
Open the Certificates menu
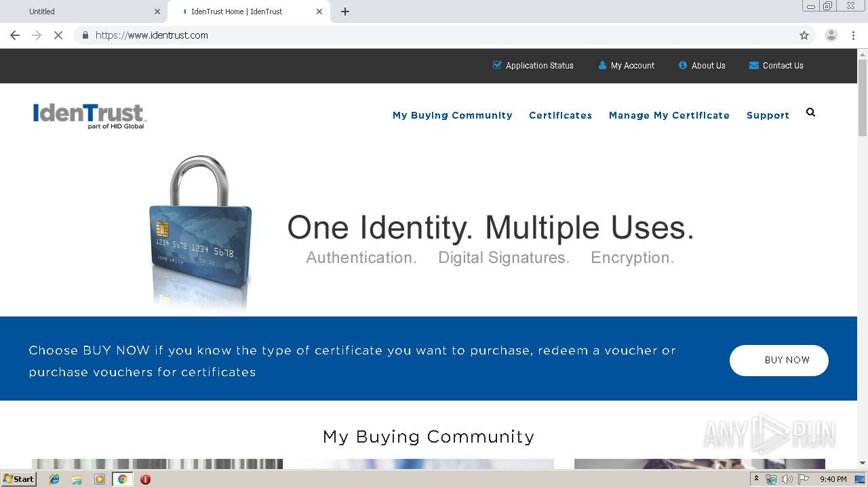560,115
